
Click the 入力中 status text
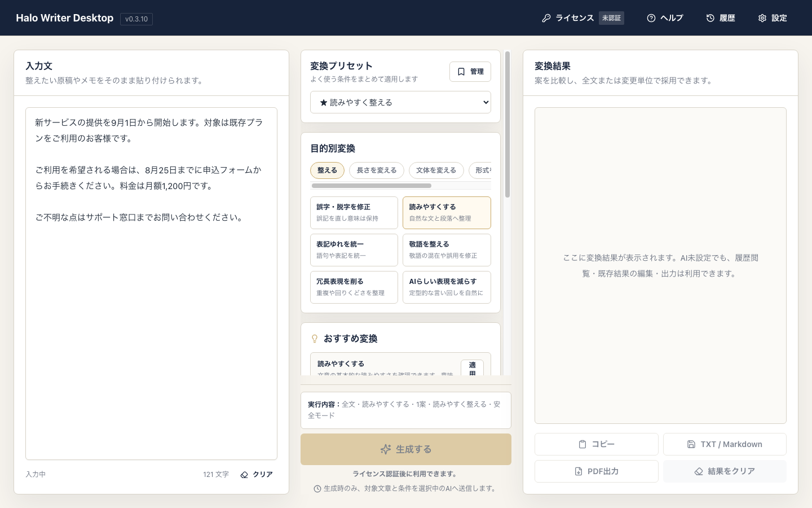tap(36, 475)
